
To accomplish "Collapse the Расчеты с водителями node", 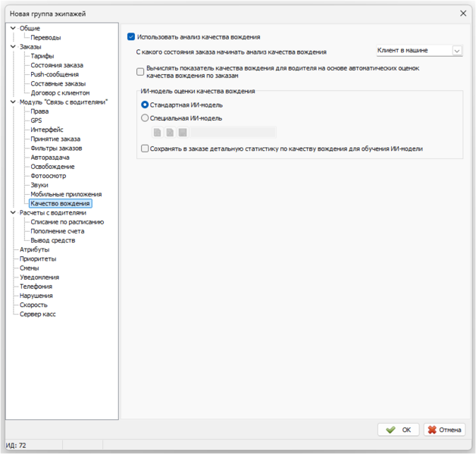I will tap(13, 212).
